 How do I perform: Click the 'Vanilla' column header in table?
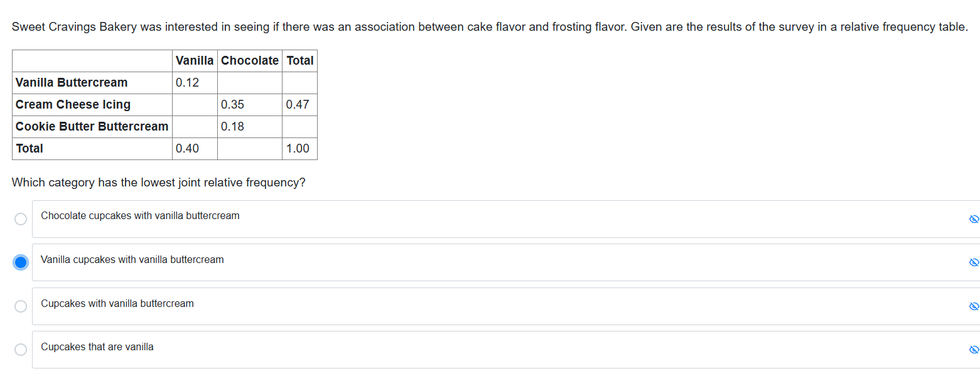click(195, 61)
